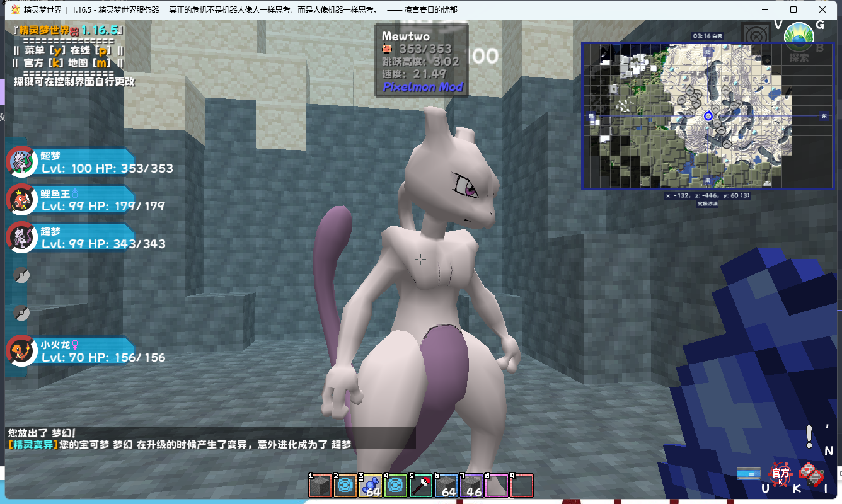
Task: Click the Lvl: 70 HP: 156/156 text
Action: point(103,358)
